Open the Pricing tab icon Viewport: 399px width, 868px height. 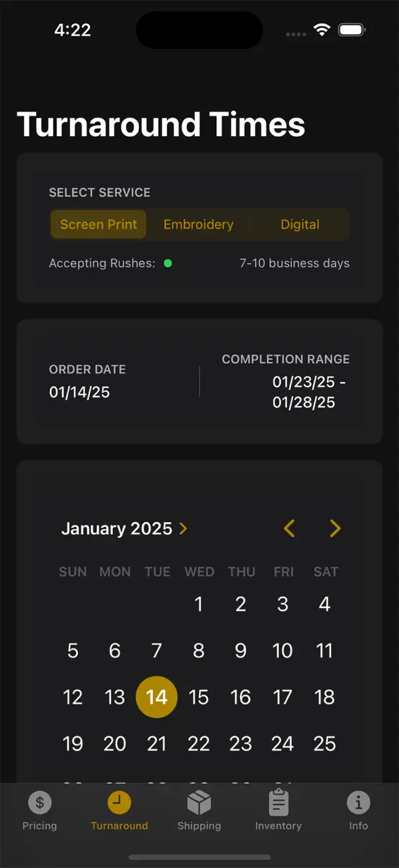[x=39, y=803]
